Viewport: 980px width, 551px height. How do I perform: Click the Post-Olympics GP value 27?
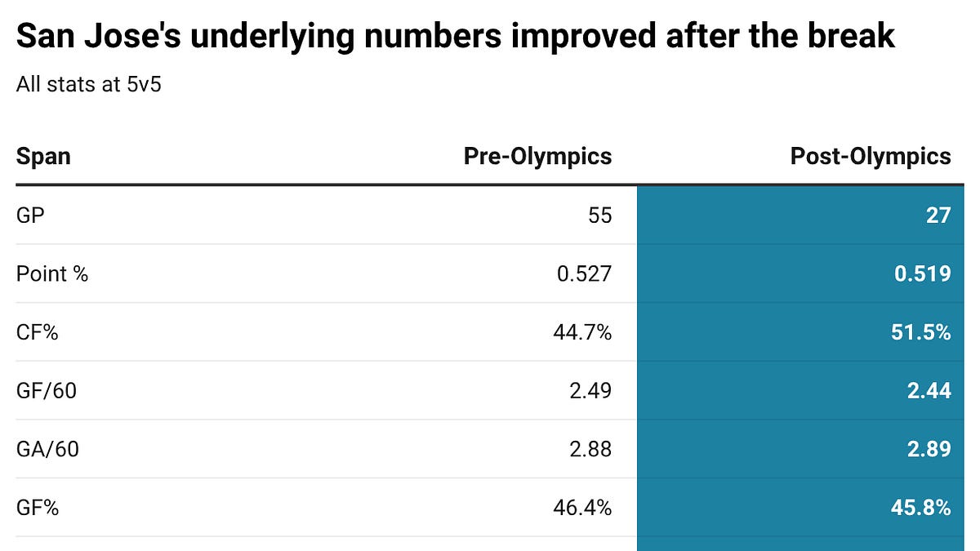(938, 215)
